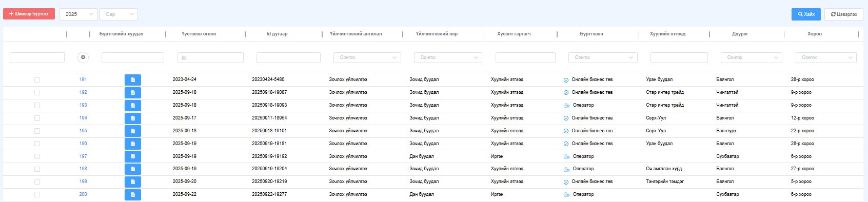Screen dimensions: 868x202
Task: Click the Шинээр бүртгэх button
Action: pos(29,14)
